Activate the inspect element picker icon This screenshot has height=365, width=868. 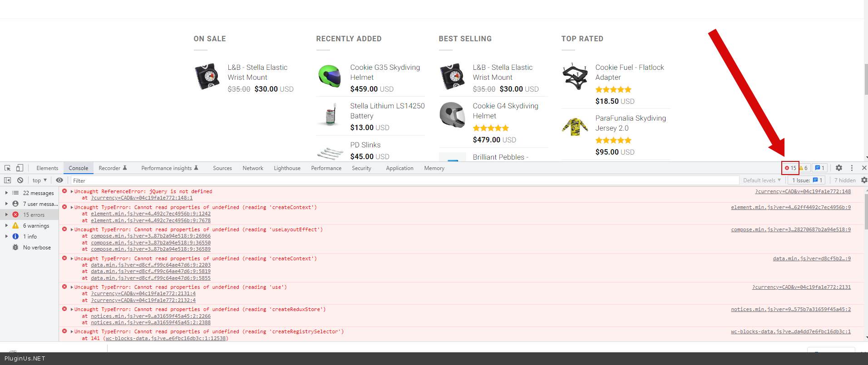pyautogui.click(x=7, y=168)
